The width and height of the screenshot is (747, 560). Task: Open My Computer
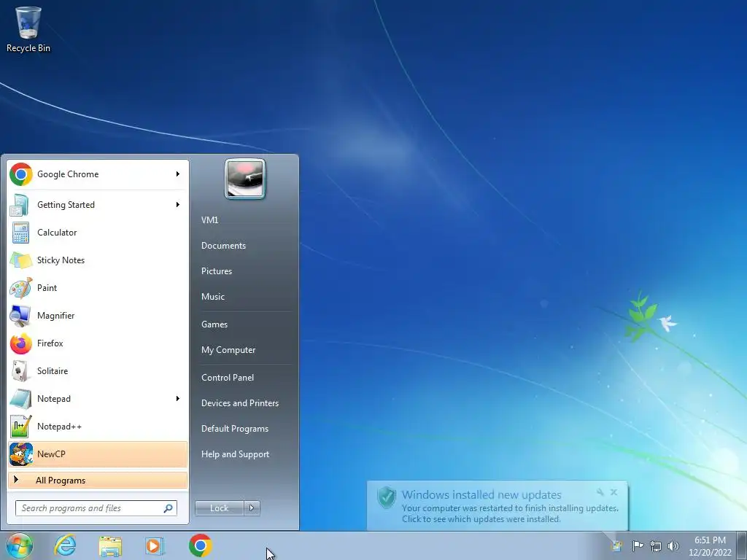tap(228, 350)
